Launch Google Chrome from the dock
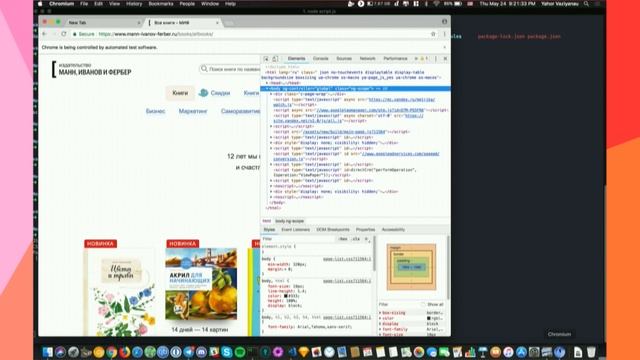The height and width of the screenshot is (360, 640). 111,352
